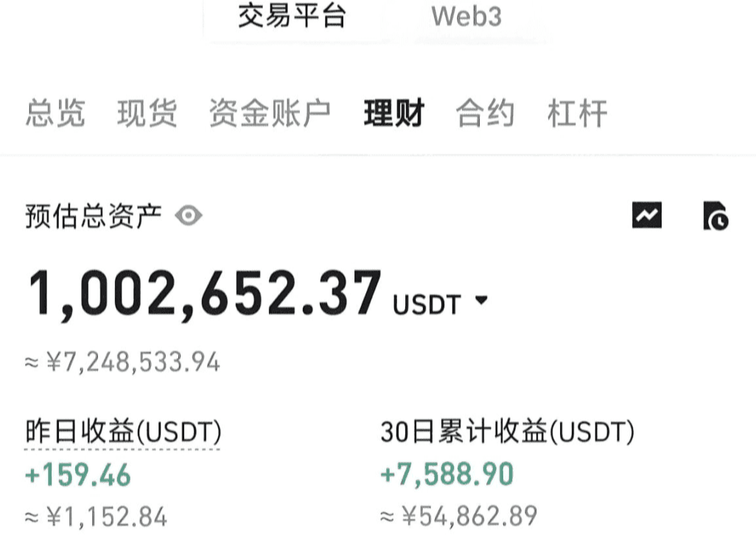Viewport: 756px width, 536px height.
Task: Tap the +159.46 yesterday earnings value
Action: pos(77,474)
